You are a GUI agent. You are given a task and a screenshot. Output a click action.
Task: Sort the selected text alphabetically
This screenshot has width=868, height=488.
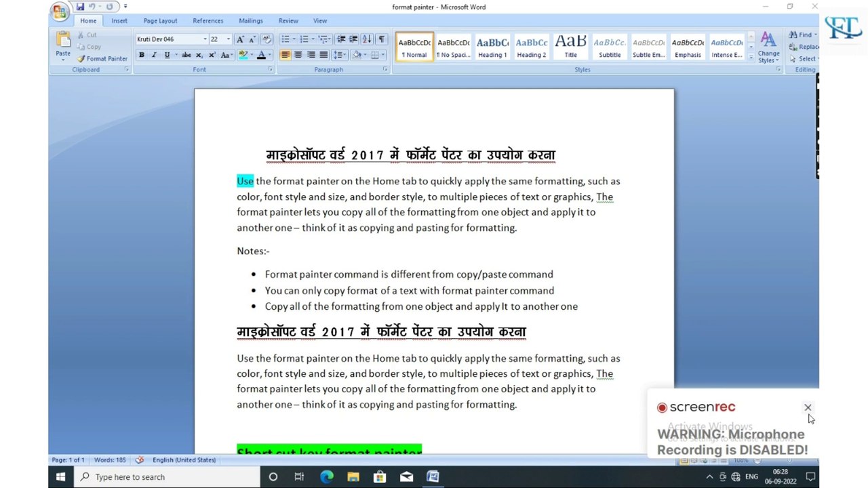(x=367, y=39)
